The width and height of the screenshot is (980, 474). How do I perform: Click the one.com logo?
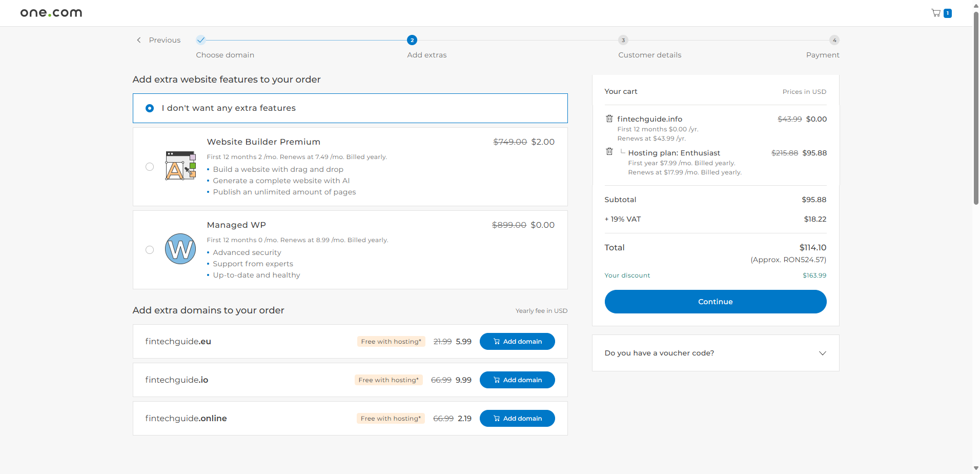click(51, 13)
